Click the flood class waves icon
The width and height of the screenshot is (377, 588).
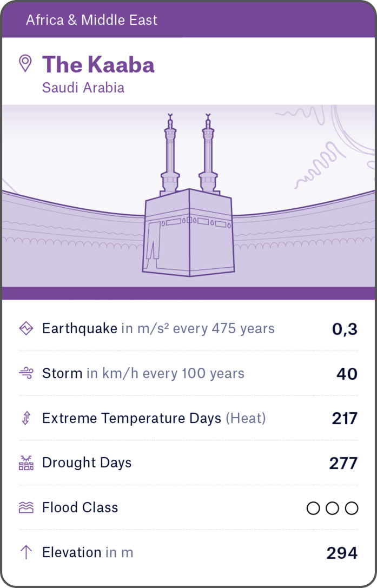click(26, 507)
